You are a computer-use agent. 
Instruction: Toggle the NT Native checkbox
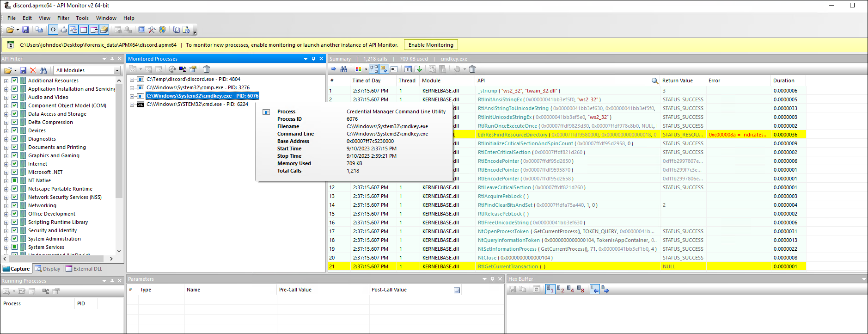pyautogui.click(x=15, y=180)
